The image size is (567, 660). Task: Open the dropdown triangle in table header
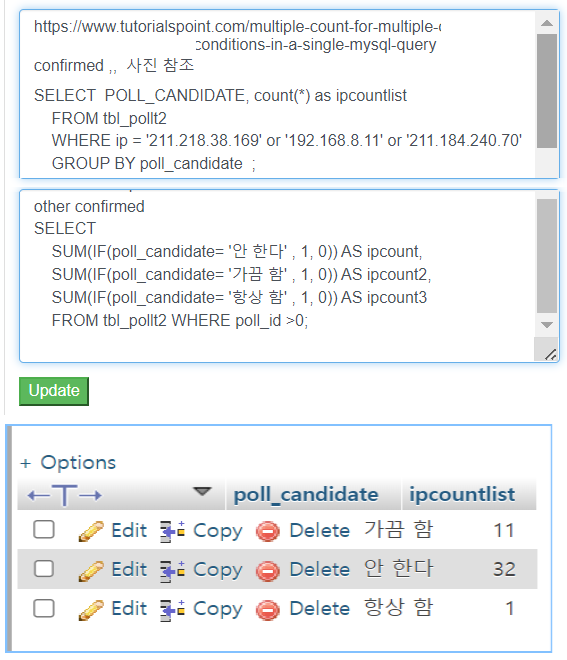coord(202,491)
